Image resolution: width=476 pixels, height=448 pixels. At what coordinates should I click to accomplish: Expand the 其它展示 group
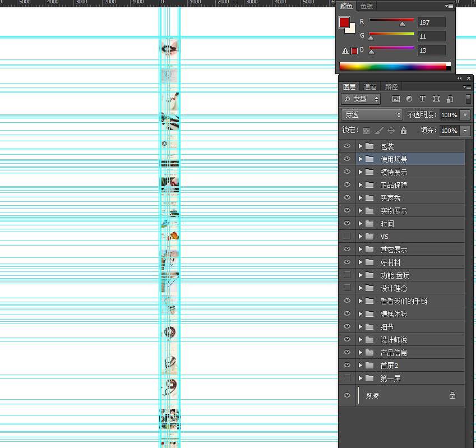point(361,250)
